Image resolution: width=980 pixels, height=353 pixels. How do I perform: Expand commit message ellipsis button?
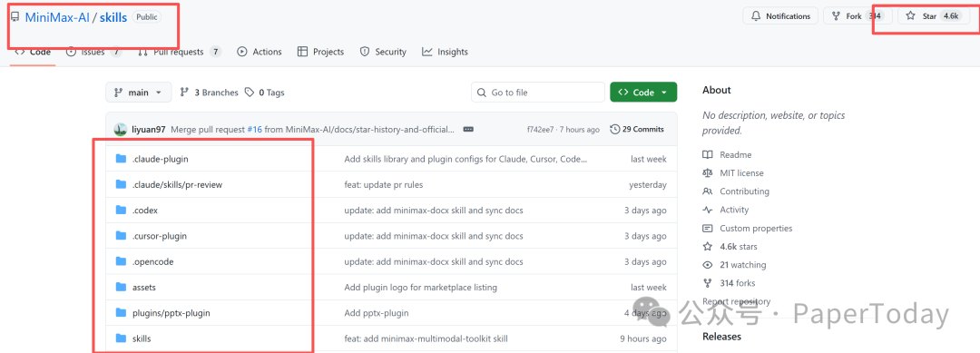(x=468, y=130)
